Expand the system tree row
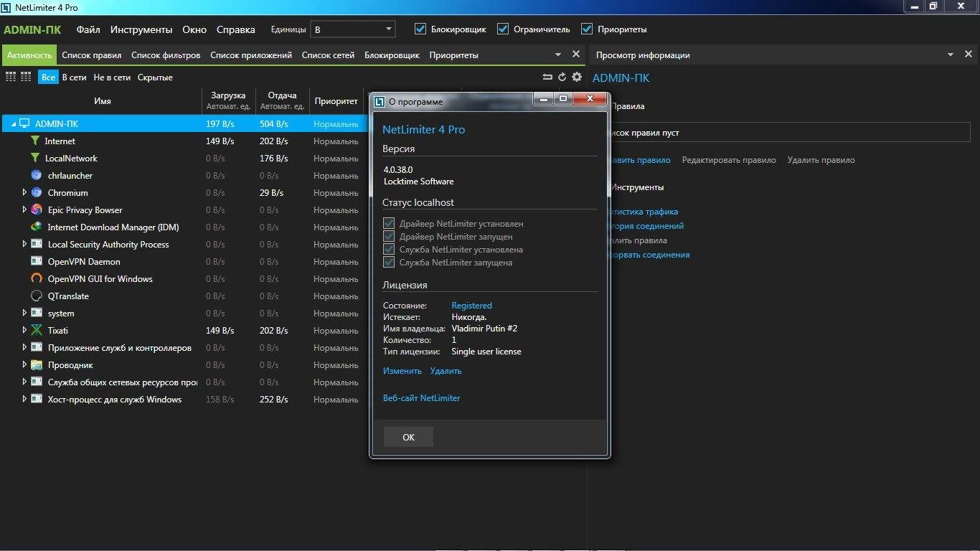980x551 pixels. (x=24, y=313)
